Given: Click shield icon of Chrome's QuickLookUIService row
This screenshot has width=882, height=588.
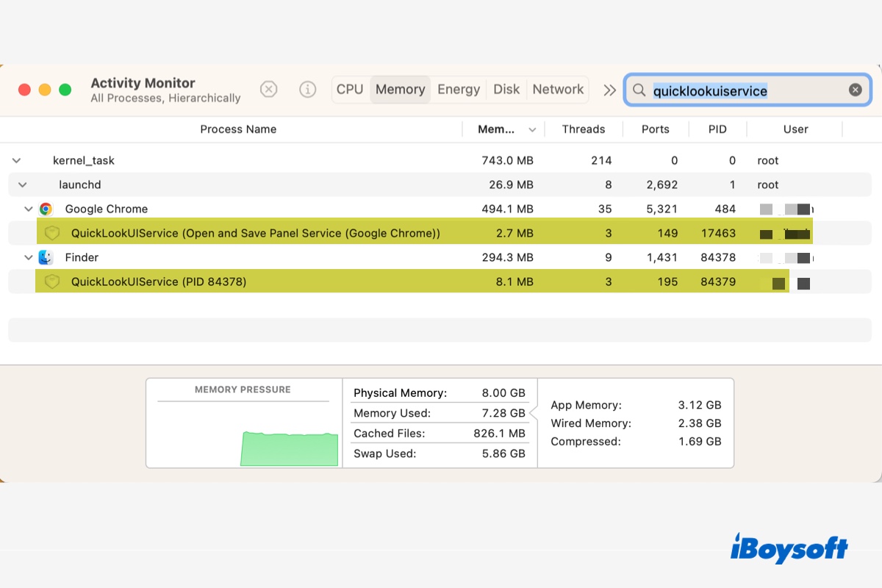Looking at the screenshot, I should tap(51, 233).
